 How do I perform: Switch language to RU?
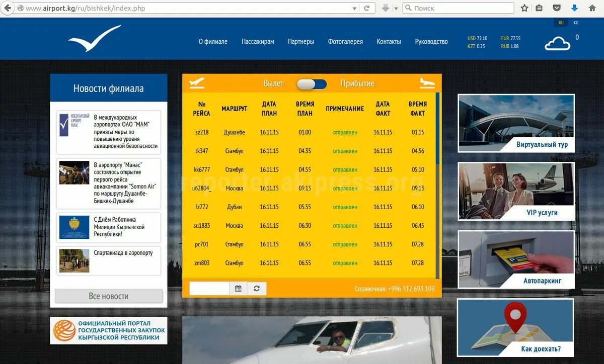pyautogui.click(x=561, y=23)
